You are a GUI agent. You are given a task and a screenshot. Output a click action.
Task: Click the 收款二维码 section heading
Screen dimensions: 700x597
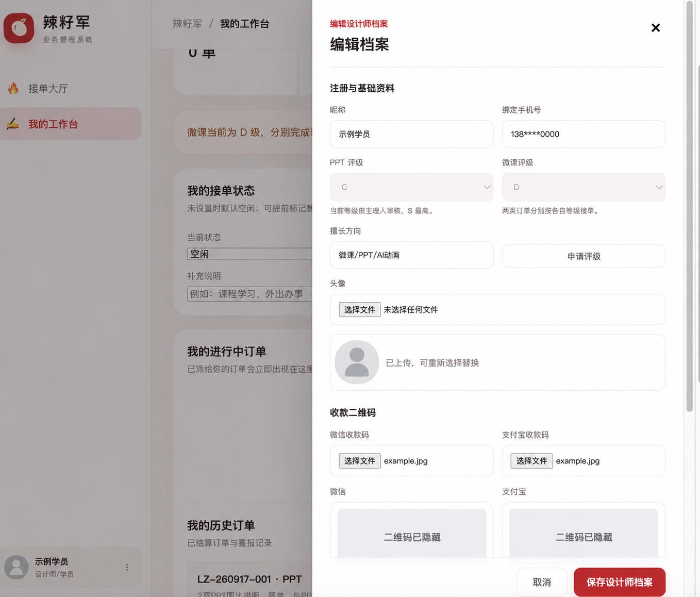tap(353, 412)
